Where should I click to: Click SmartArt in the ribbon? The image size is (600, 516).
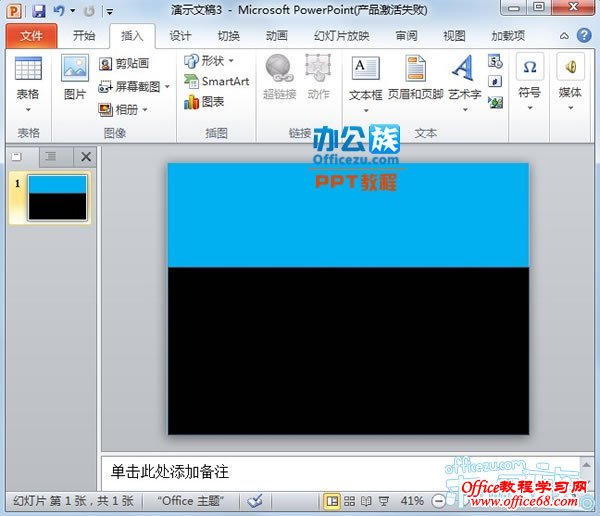click(x=216, y=81)
